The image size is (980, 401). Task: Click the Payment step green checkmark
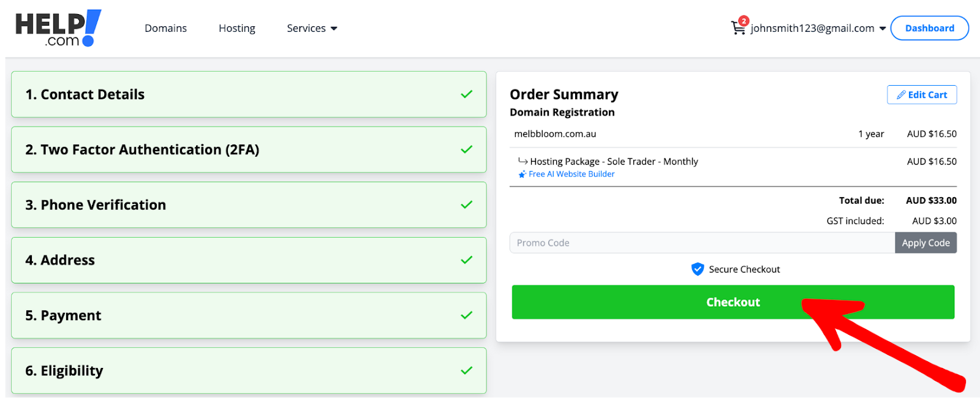pyautogui.click(x=466, y=315)
